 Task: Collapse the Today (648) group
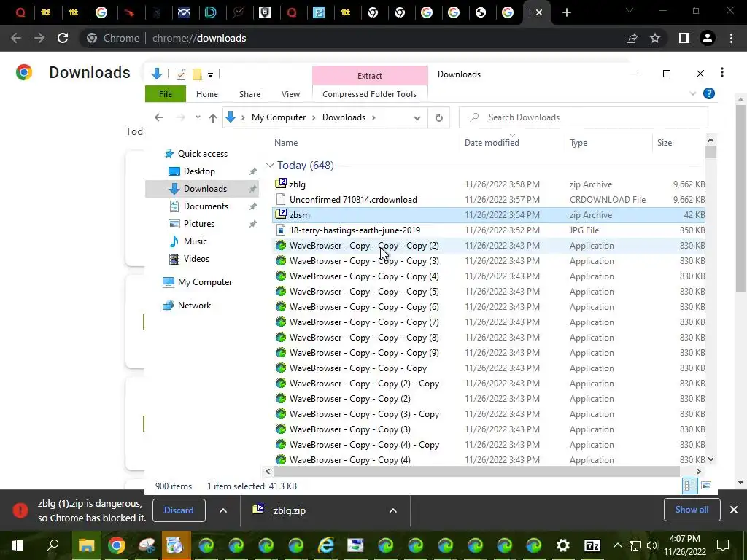point(270,166)
